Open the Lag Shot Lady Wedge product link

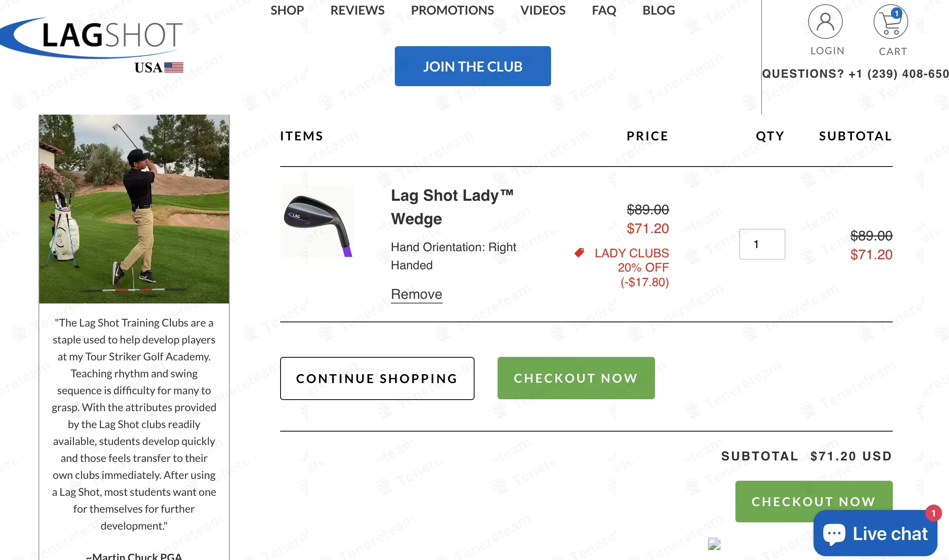tap(452, 207)
